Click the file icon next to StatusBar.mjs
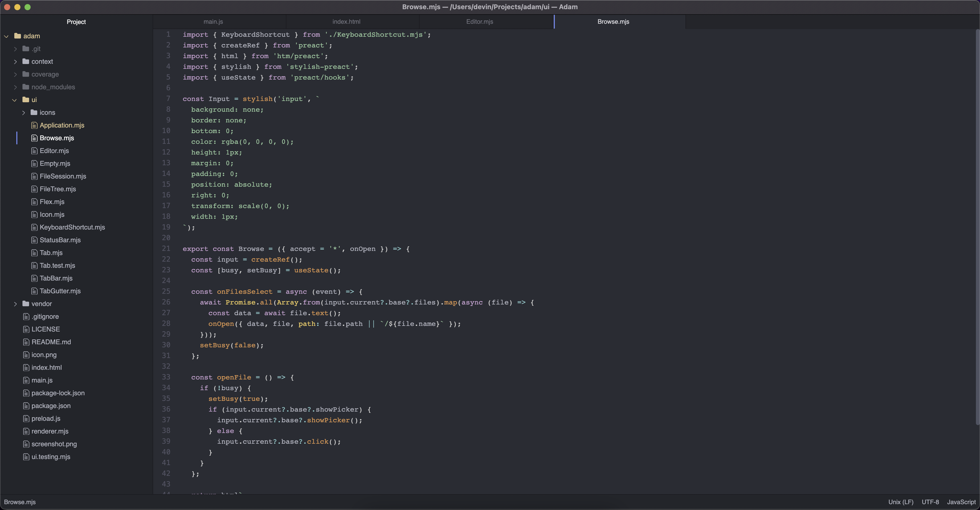The height and width of the screenshot is (510, 980). pos(34,240)
